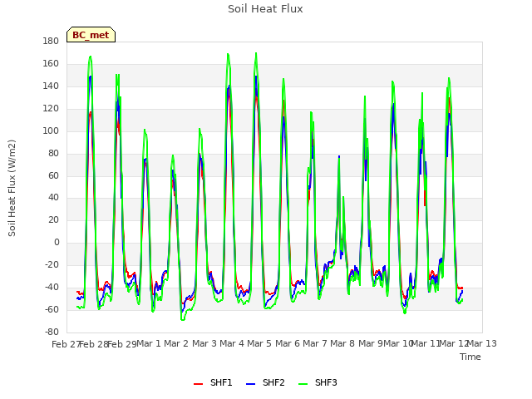Click the green SHF3 legend swatch
532x399 pixels.
(x=303, y=384)
